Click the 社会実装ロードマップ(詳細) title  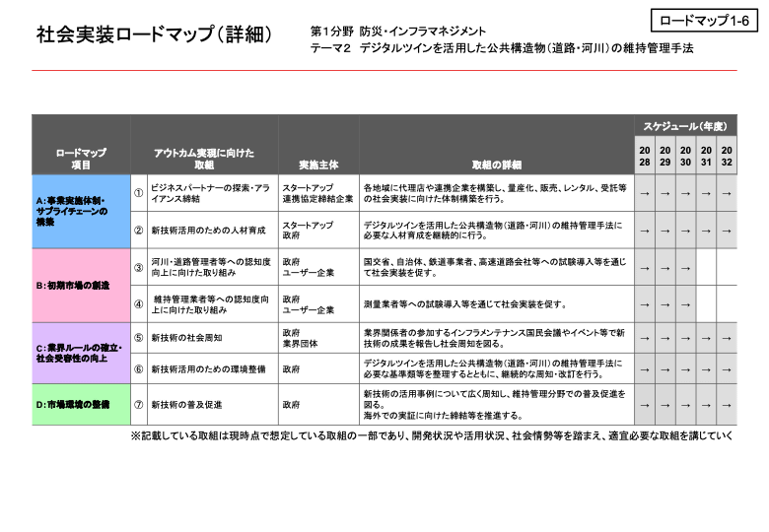(x=154, y=35)
